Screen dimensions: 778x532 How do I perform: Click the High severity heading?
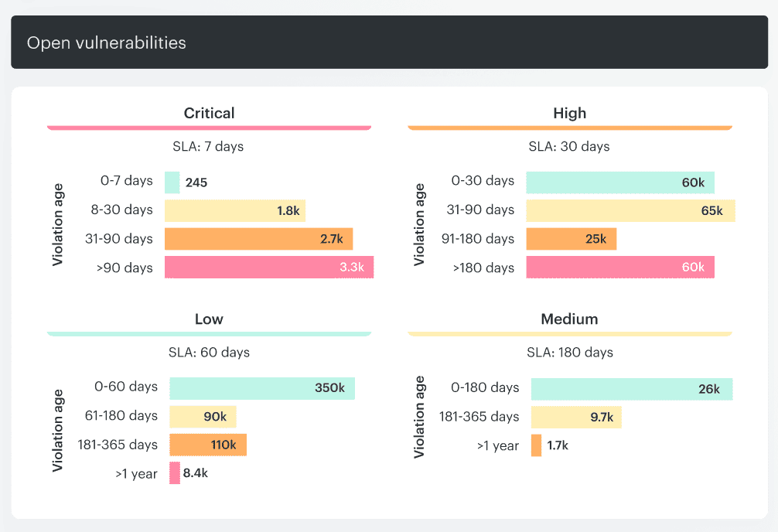coord(570,113)
